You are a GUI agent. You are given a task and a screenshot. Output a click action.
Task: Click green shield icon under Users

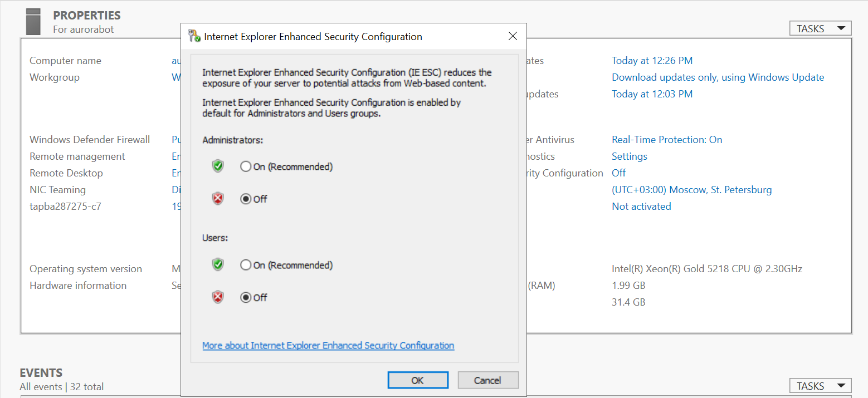pos(218,265)
